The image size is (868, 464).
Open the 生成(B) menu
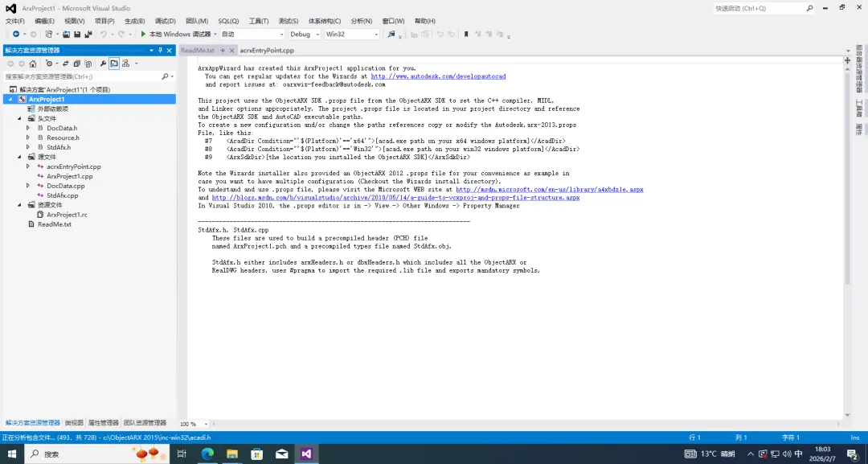pos(134,21)
